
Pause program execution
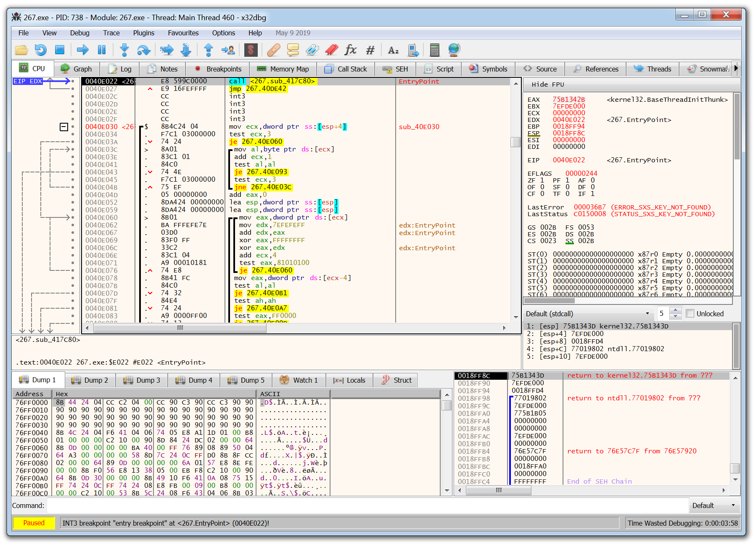pyautogui.click(x=101, y=50)
